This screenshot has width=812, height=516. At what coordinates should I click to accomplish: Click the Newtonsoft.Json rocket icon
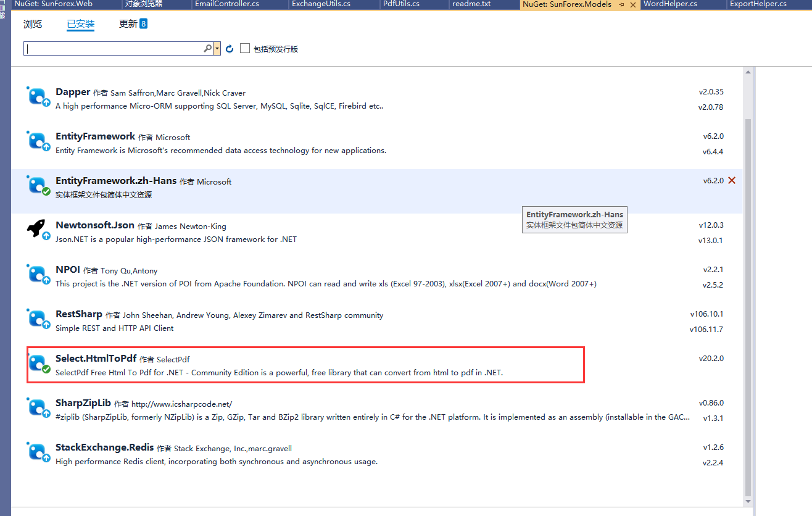(x=38, y=230)
